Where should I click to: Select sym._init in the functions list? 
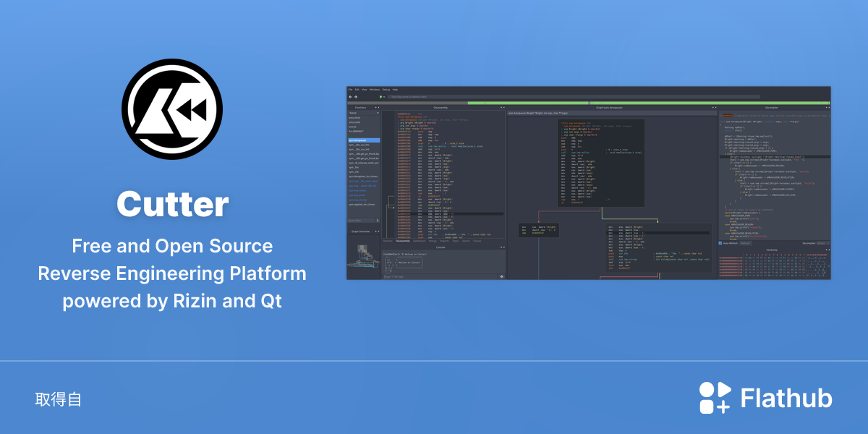(x=364, y=172)
